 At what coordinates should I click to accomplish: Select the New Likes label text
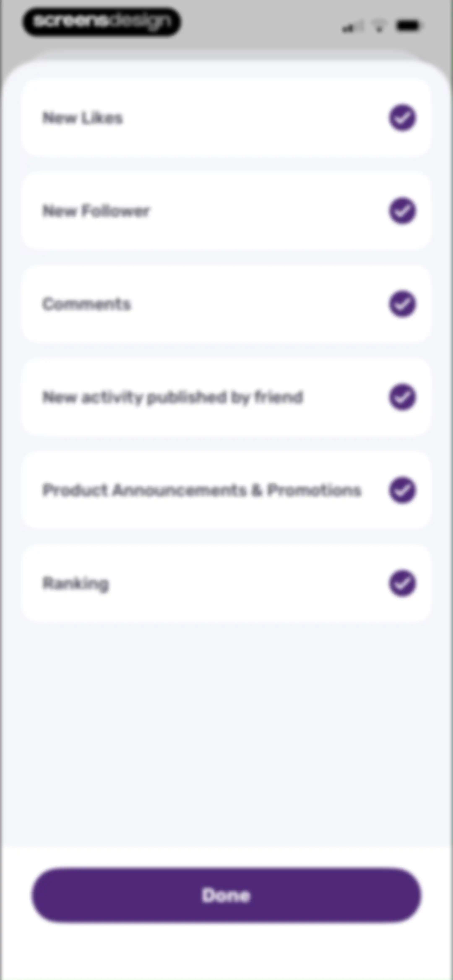click(x=83, y=118)
